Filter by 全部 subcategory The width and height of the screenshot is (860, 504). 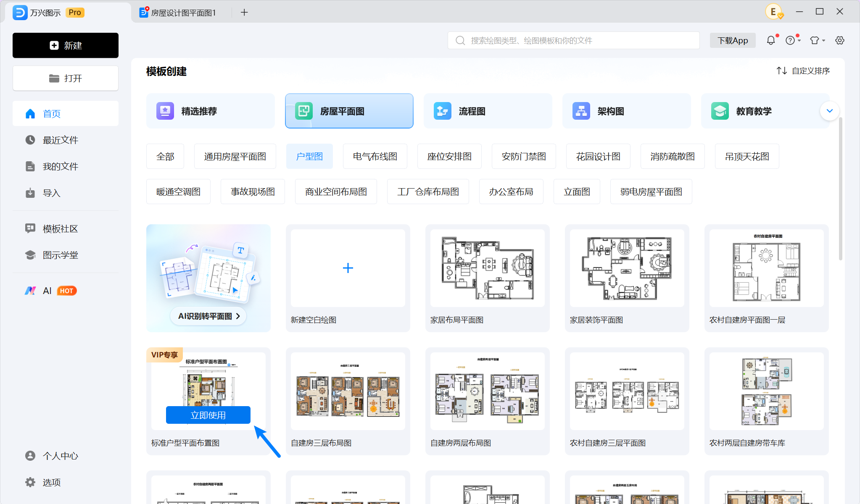165,156
